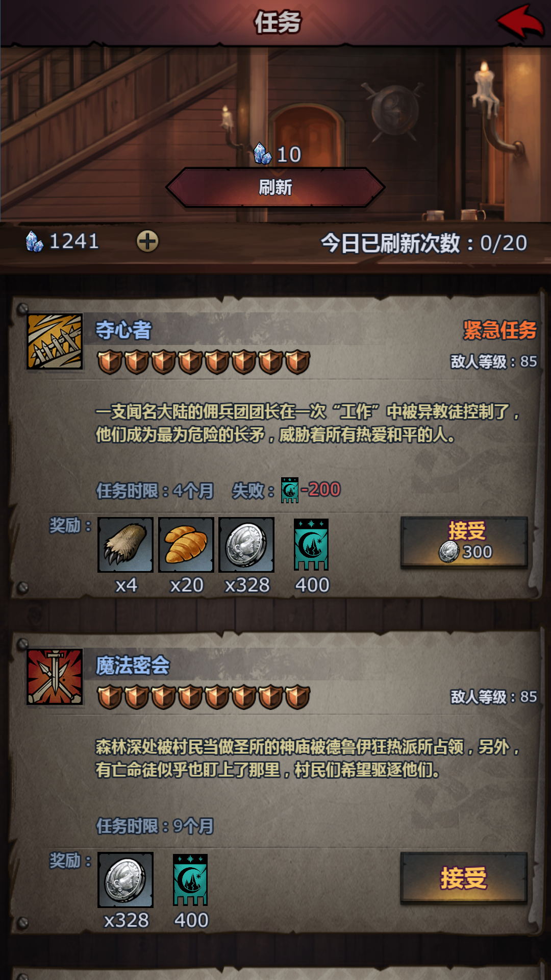Add crystals with the plus icon

pyautogui.click(x=147, y=241)
